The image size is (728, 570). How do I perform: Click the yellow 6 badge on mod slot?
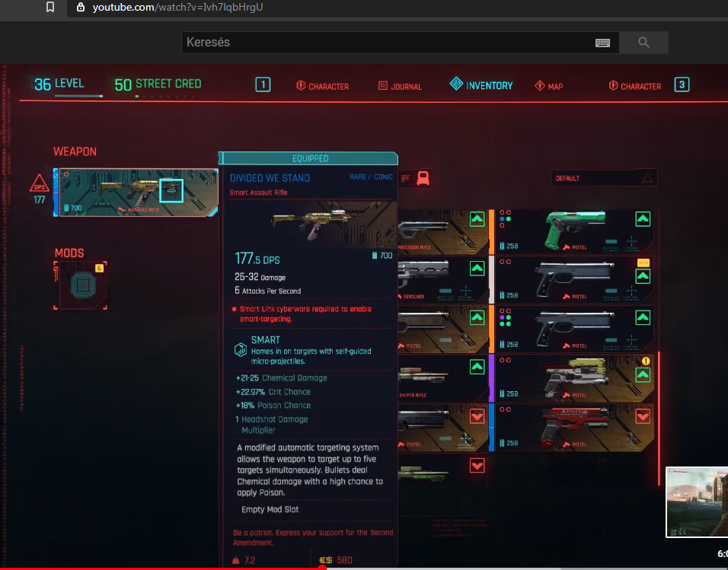(99, 269)
